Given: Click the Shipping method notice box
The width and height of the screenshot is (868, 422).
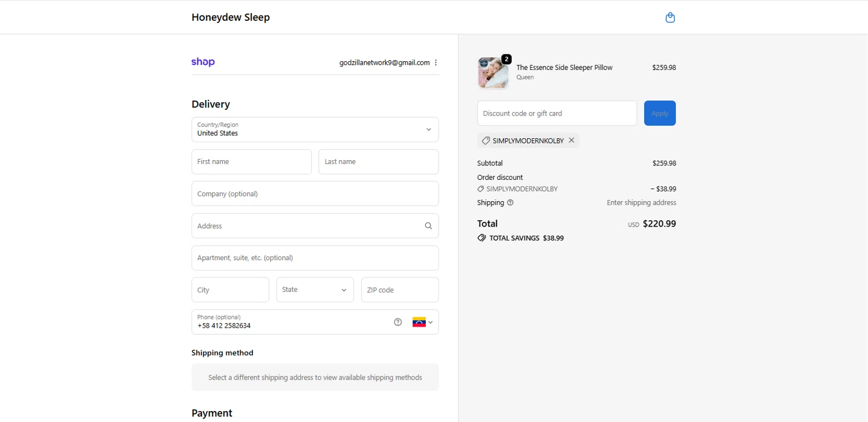Looking at the screenshot, I should 315,377.
